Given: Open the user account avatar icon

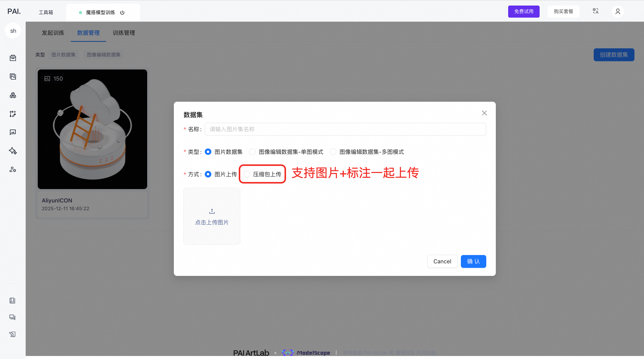Looking at the screenshot, I should tap(618, 12).
